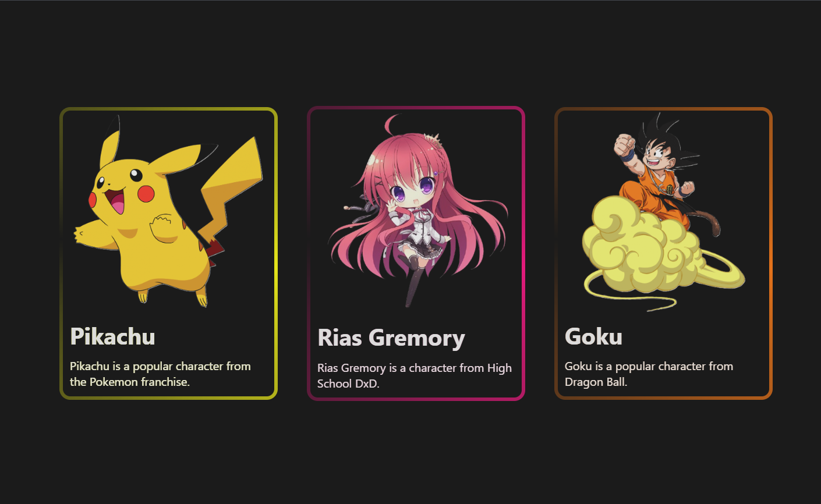This screenshot has height=504, width=821.
Task: Click the Pikachu character image
Action: (x=168, y=211)
